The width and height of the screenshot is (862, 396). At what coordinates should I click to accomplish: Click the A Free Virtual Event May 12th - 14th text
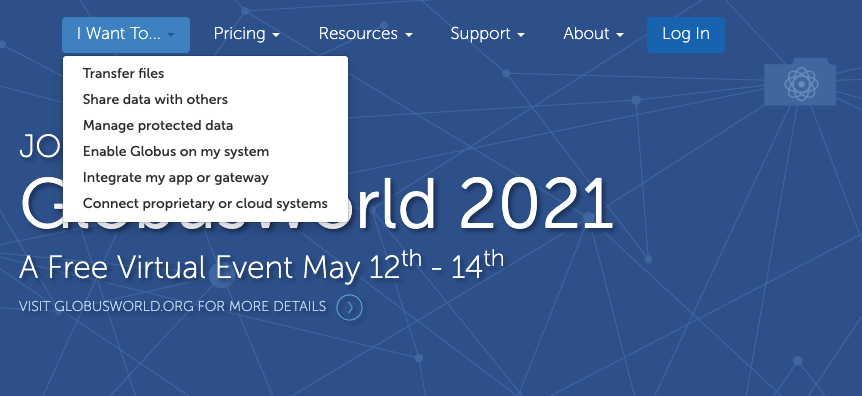coord(261,265)
